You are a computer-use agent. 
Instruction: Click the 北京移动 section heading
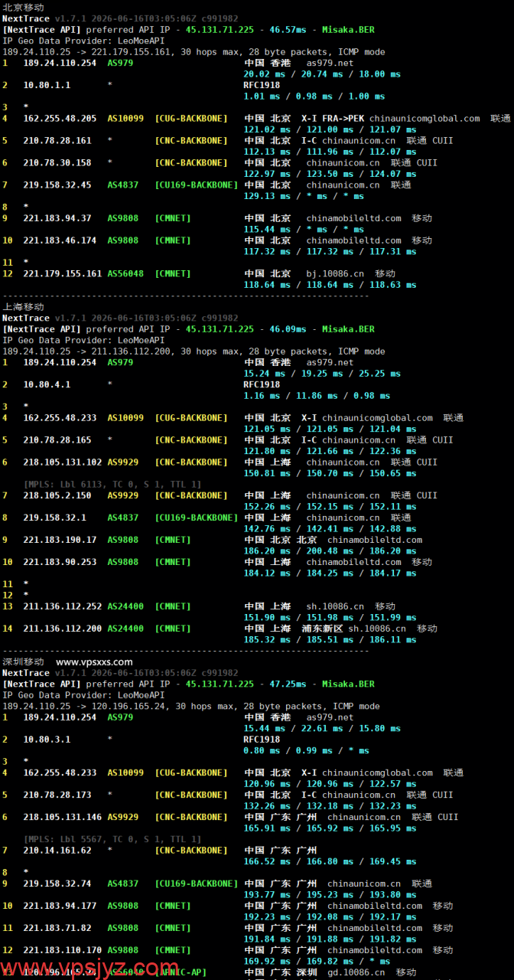pos(23,7)
